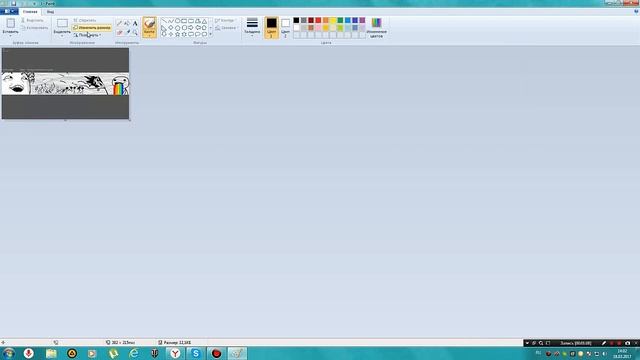Open the Выделить selection dropdown arrow
Image resolution: width=640 pixels, height=360 pixels.
click(x=62, y=36)
